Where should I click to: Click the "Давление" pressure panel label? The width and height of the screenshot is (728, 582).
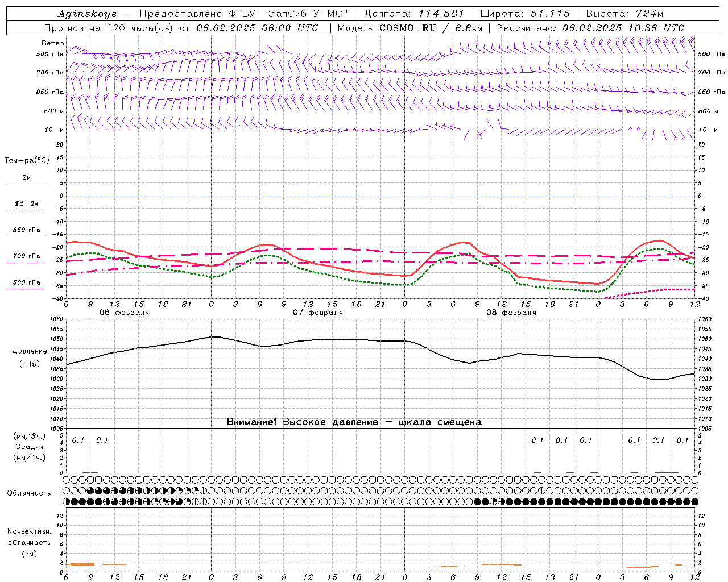coord(30,351)
